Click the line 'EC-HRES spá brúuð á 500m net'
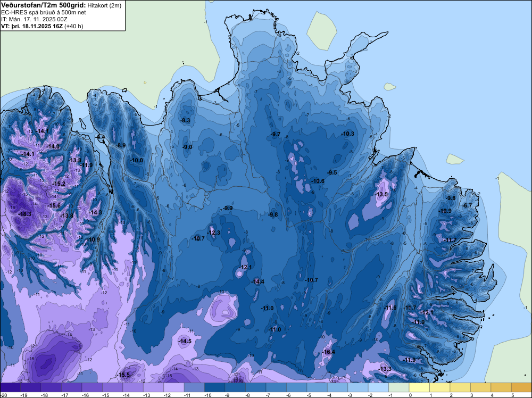This screenshot has width=532, height=398. [x=44, y=12]
